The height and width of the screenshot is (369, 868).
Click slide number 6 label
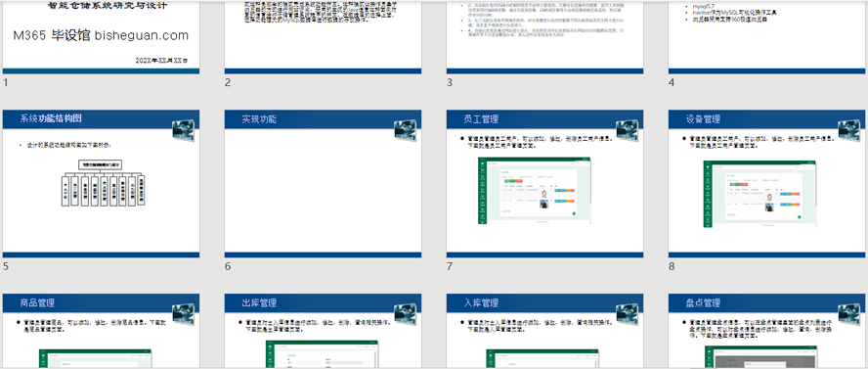click(228, 266)
